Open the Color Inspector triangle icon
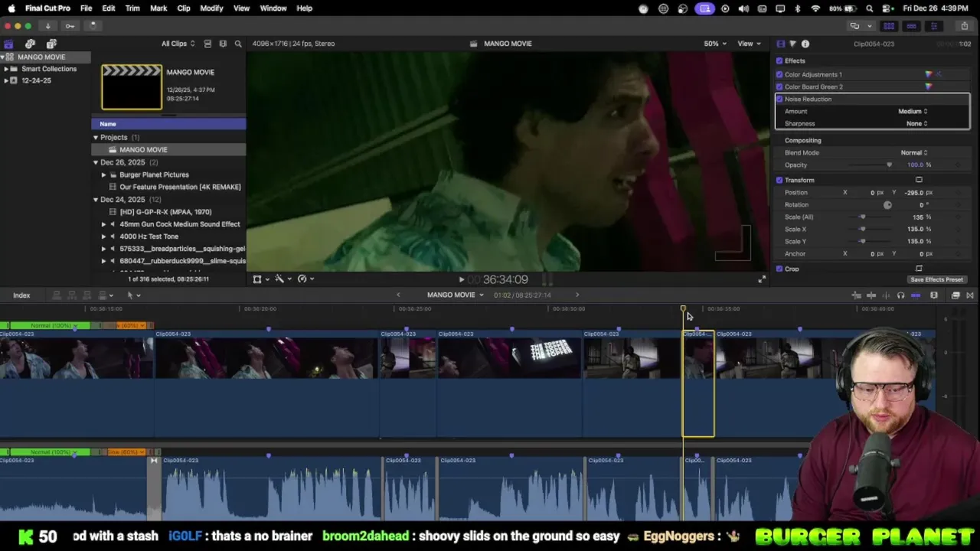980x551 pixels. click(792, 44)
